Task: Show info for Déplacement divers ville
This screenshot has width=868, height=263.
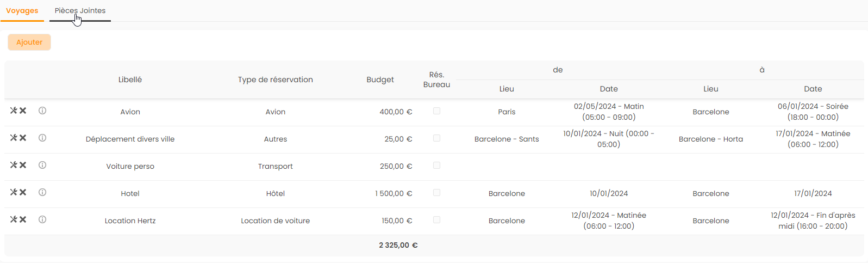Action: click(42, 138)
